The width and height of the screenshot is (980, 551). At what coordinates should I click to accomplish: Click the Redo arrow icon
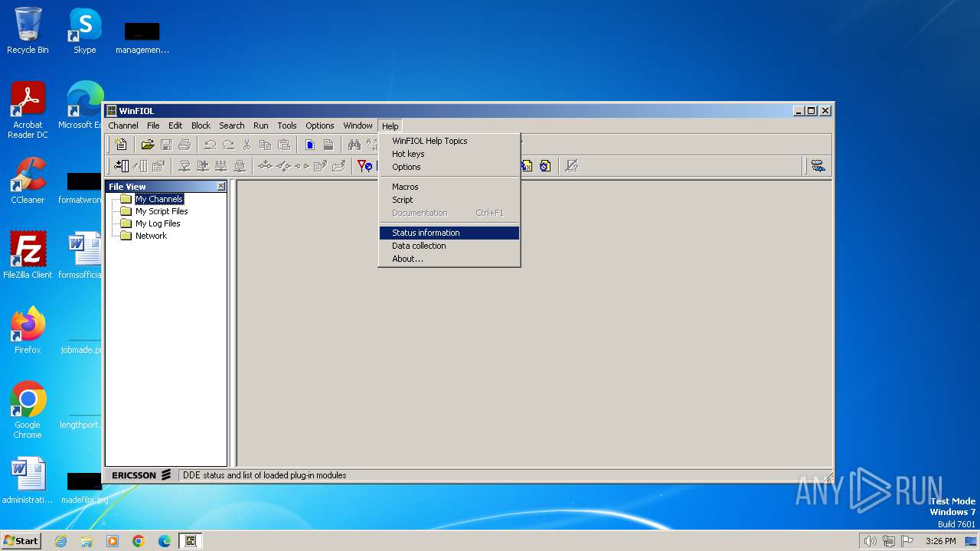click(x=228, y=144)
